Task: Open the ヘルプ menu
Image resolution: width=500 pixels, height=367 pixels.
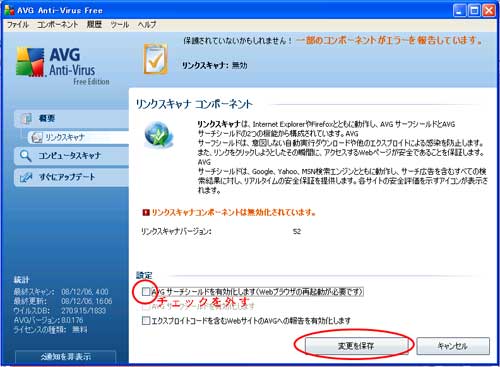Action: tap(147, 24)
